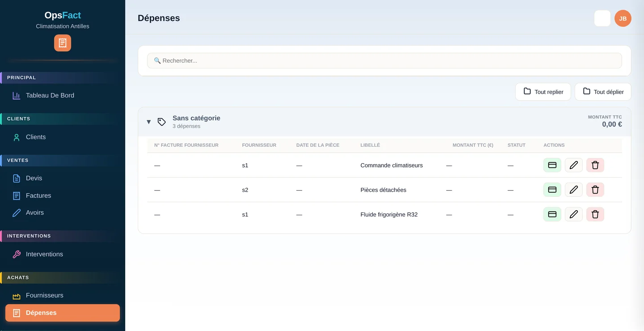Click N° Facture Fournisseur column header

[x=186, y=145]
